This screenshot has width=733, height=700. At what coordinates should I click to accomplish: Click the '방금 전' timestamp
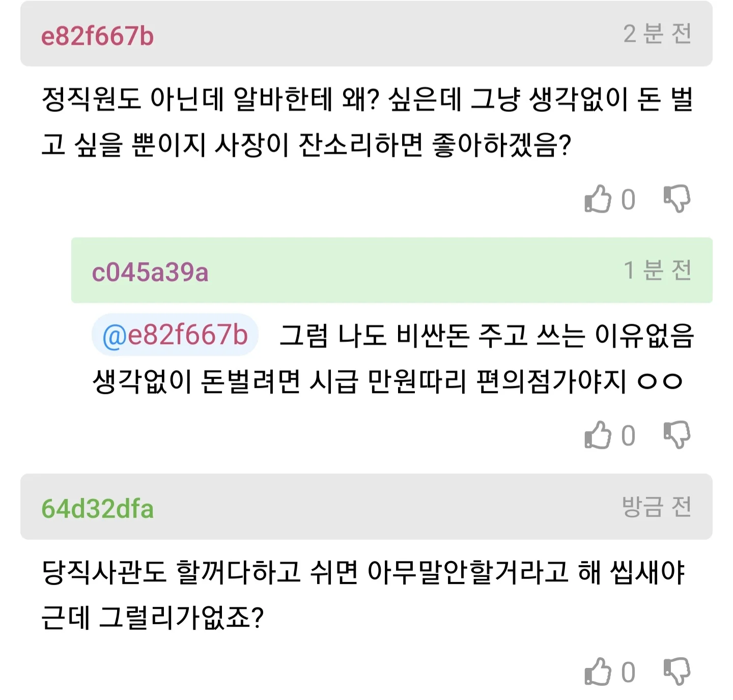coord(656,507)
